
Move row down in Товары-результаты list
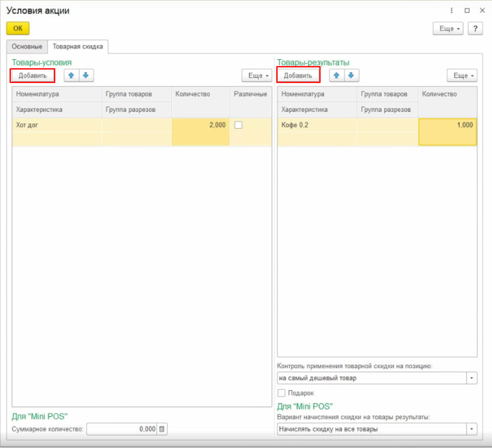[351, 76]
